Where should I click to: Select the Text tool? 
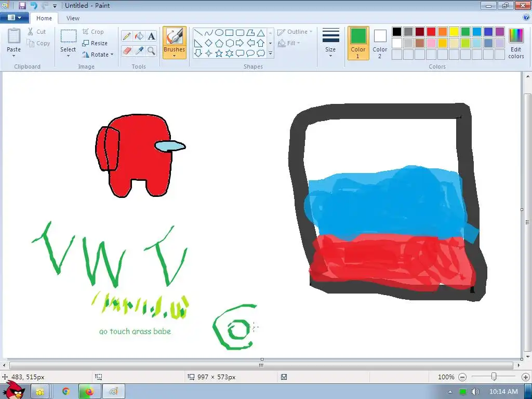(x=151, y=36)
